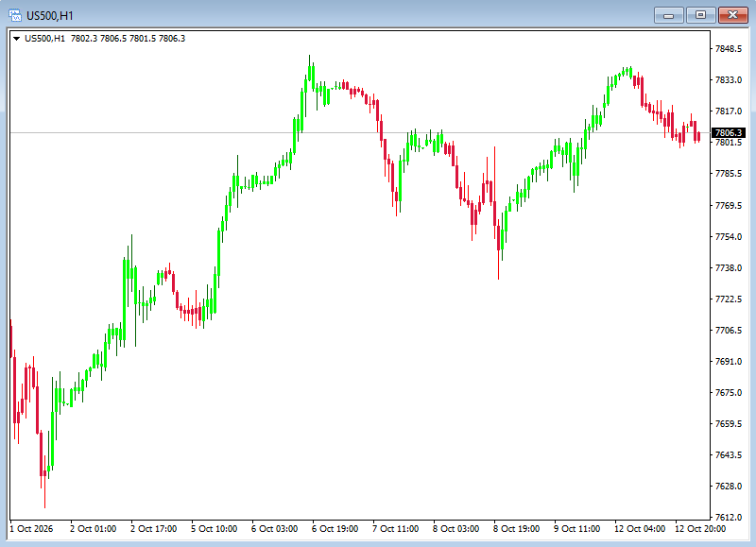The image size is (756, 547).
Task: Click the 7 Oct 11:00 time axis label
Action: click(395, 529)
